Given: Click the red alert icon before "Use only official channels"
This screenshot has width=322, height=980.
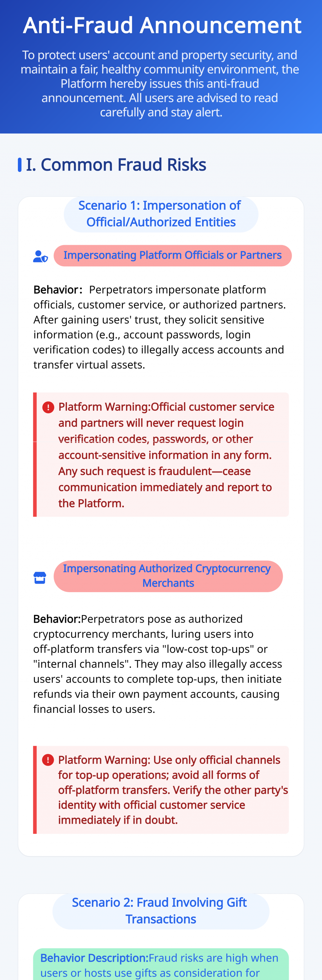Looking at the screenshot, I should 48,760.
